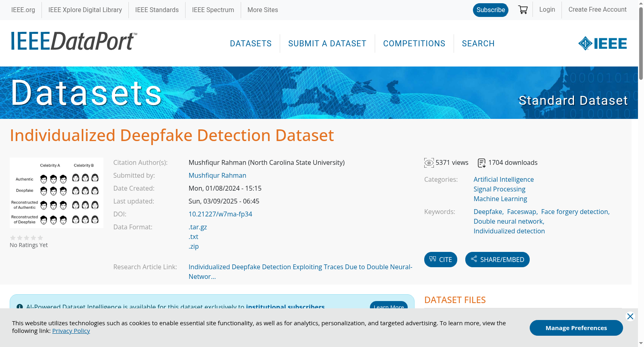The image size is (644, 347).
Task: Open Artificial Intelligence category
Action: click(x=504, y=180)
